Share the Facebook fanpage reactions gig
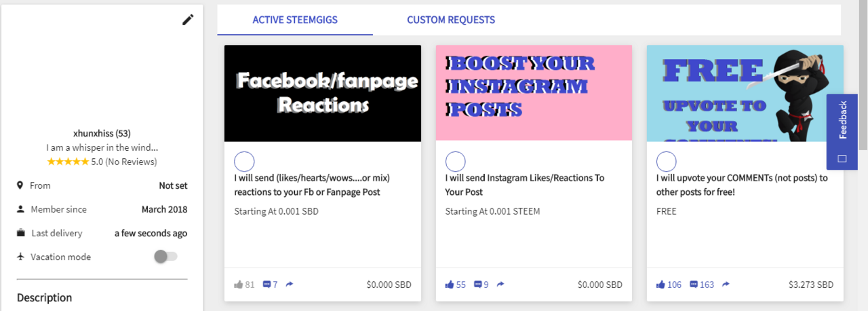 (290, 285)
